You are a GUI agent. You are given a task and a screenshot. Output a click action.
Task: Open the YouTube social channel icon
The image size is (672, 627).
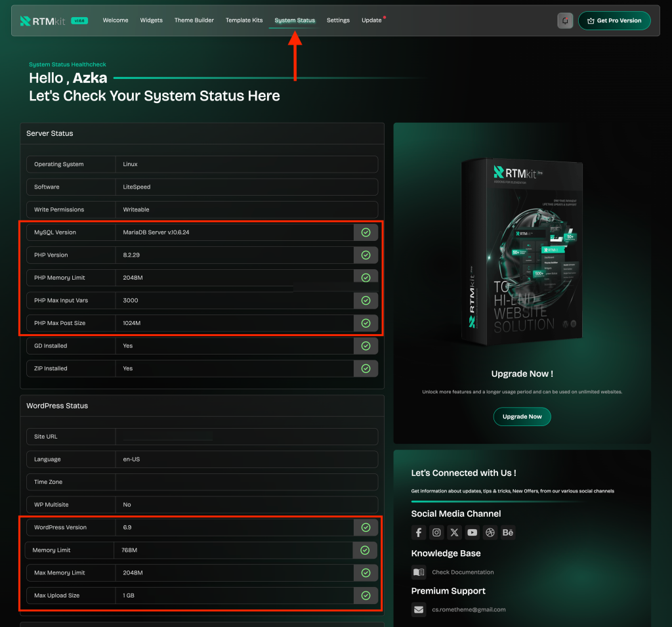[x=472, y=532]
